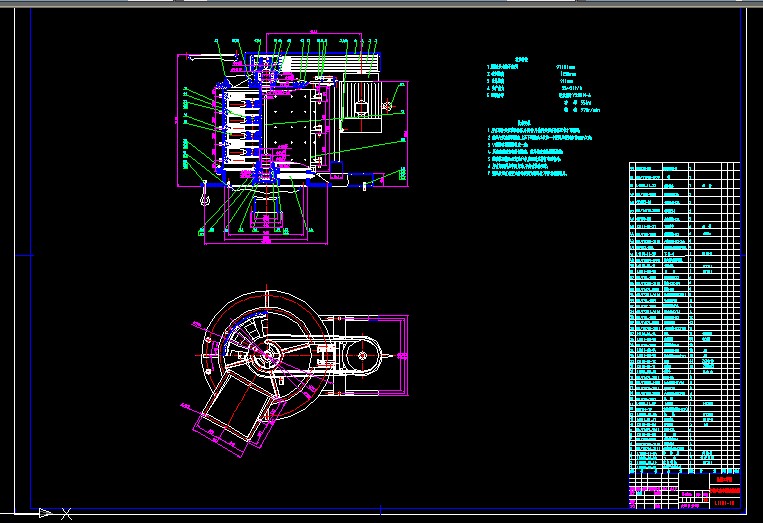Screen dimensions: 763x523
Task: Click the lifting shackle beside the section view
Action: pyautogui.click(x=205, y=193)
